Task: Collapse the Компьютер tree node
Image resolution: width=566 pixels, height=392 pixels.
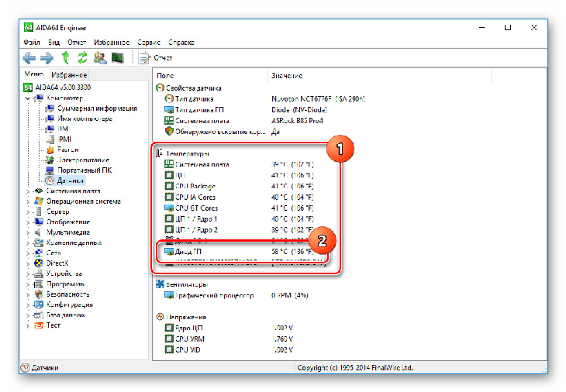Action: [28, 98]
